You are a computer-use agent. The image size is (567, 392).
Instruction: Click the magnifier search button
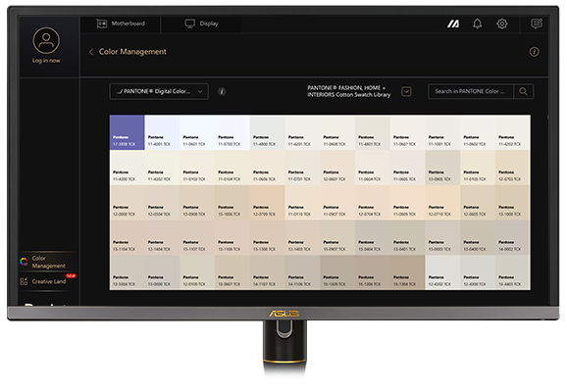[523, 91]
